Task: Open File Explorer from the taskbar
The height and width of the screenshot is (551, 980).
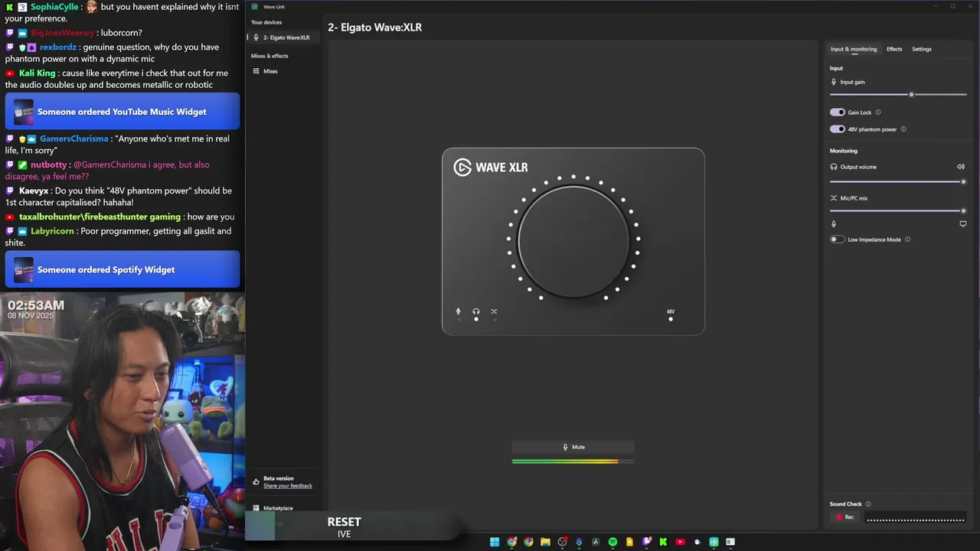Action: 545,542
